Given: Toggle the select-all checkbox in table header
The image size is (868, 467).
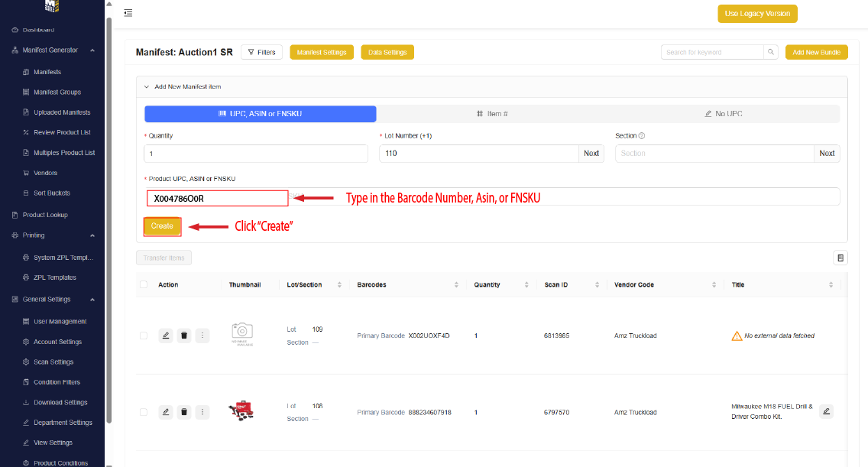Looking at the screenshot, I should click(x=144, y=285).
